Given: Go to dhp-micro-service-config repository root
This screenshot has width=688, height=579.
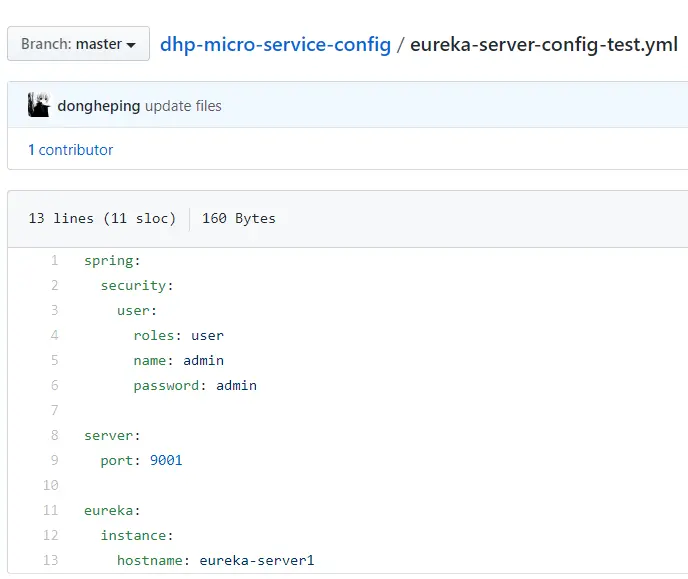Looking at the screenshot, I should click(275, 44).
